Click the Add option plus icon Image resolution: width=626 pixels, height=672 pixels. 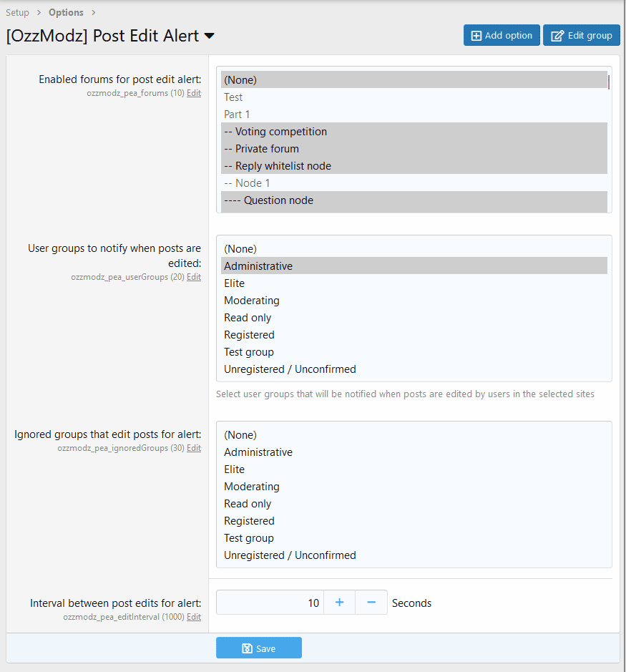click(x=476, y=34)
